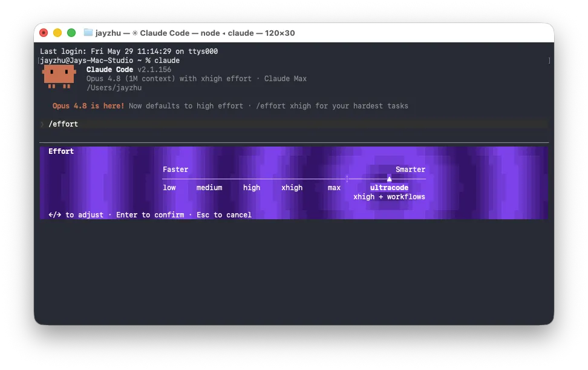Select the low effort level
This screenshot has height=370, width=588.
[x=169, y=188]
